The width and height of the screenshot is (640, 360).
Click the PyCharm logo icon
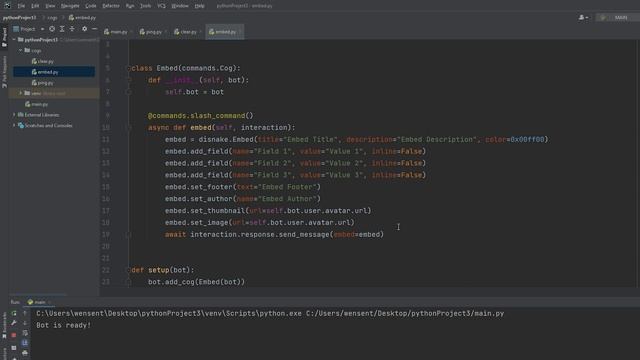pyautogui.click(x=7, y=6)
